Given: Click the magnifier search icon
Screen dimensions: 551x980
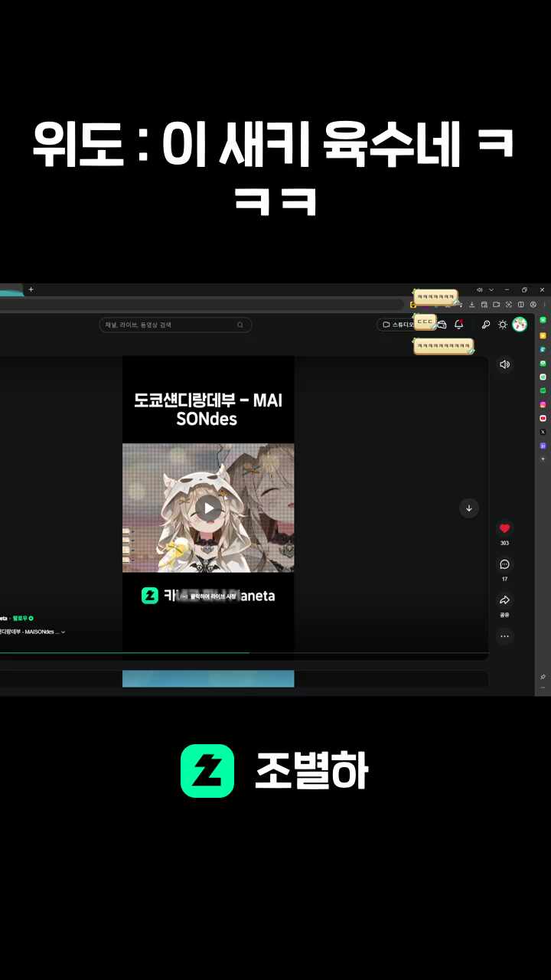Looking at the screenshot, I should click(240, 325).
